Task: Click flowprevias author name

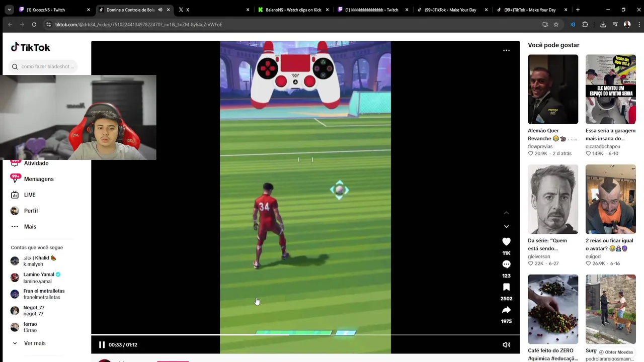Action: tap(540, 146)
